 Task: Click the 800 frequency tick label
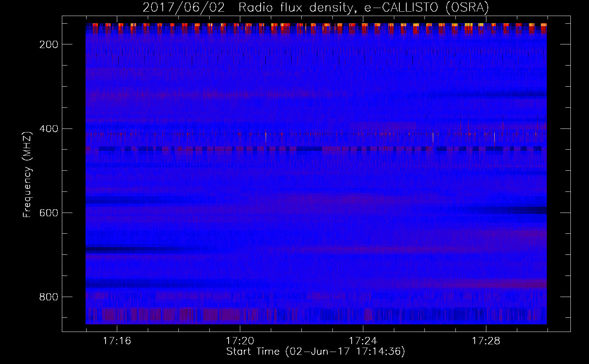49,297
